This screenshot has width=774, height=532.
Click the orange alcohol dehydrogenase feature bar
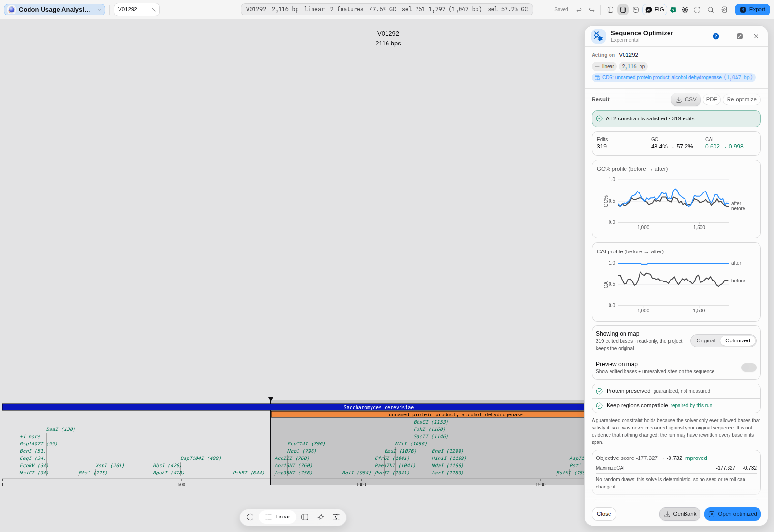tap(428, 414)
